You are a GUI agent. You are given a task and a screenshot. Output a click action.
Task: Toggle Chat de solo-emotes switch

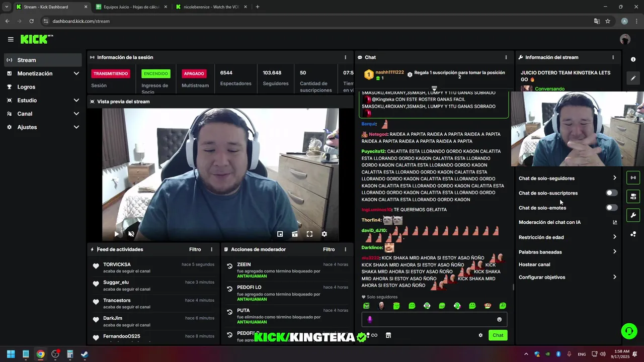[611, 208]
